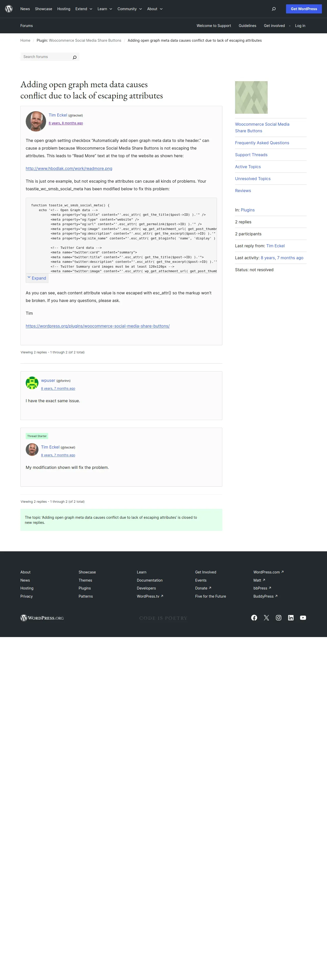Open WordPress.tv in footer
Viewport: 327px width, 980px height.
[150, 596]
